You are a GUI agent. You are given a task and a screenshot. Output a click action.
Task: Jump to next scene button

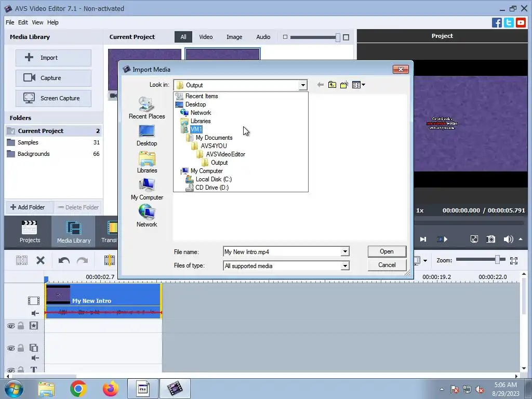[x=442, y=239]
